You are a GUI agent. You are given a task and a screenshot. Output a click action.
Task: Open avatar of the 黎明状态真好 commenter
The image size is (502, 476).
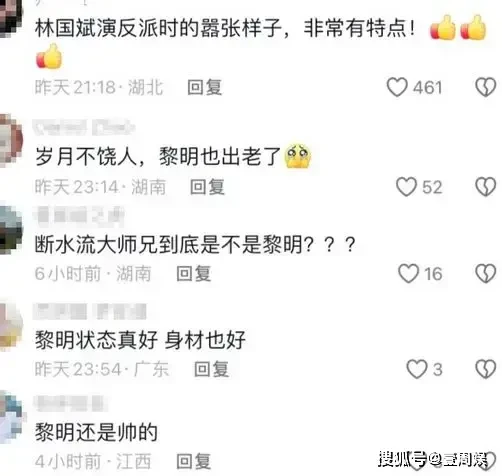point(10,326)
